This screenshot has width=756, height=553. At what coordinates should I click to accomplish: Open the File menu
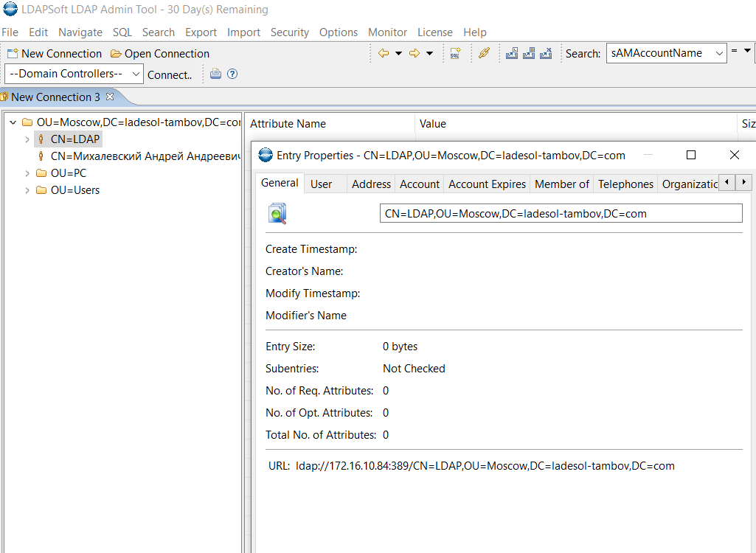pos(10,32)
